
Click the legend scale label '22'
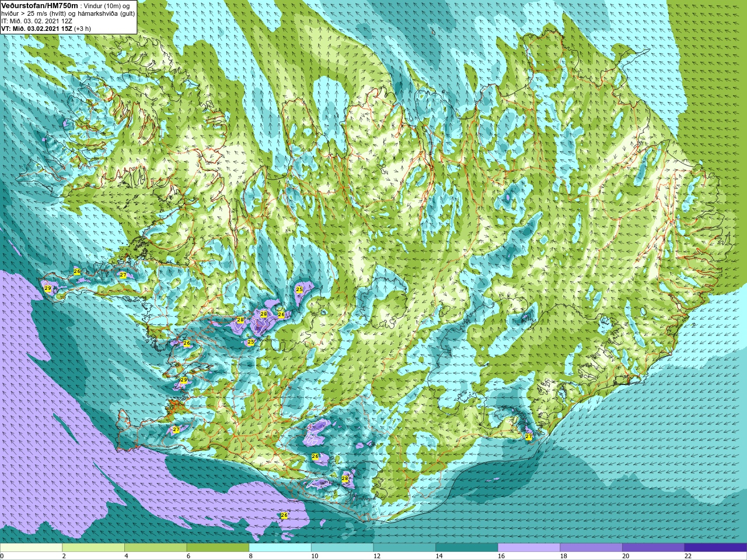click(688, 556)
